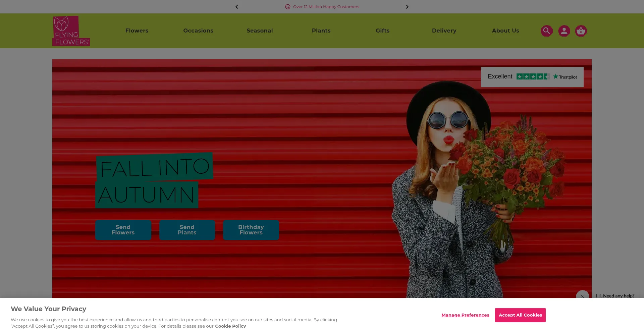Show next announcement with right arrow
The image size is (644, 333).
pyautogui.click(x=407, y=7)
